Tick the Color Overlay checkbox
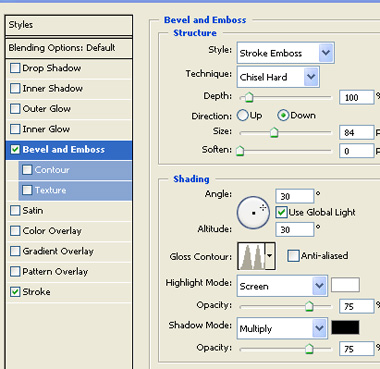The image size is (380, 369). 15,231
